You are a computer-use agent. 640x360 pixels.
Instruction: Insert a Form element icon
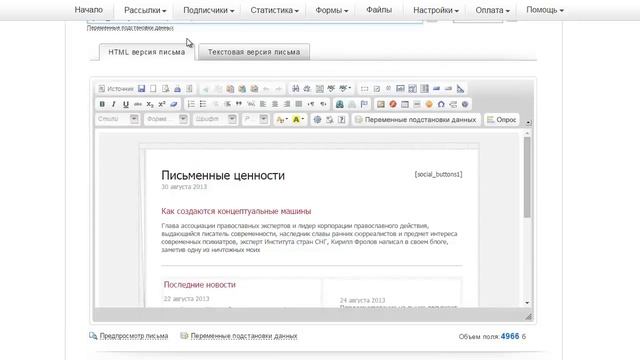(x=364, y=89)
